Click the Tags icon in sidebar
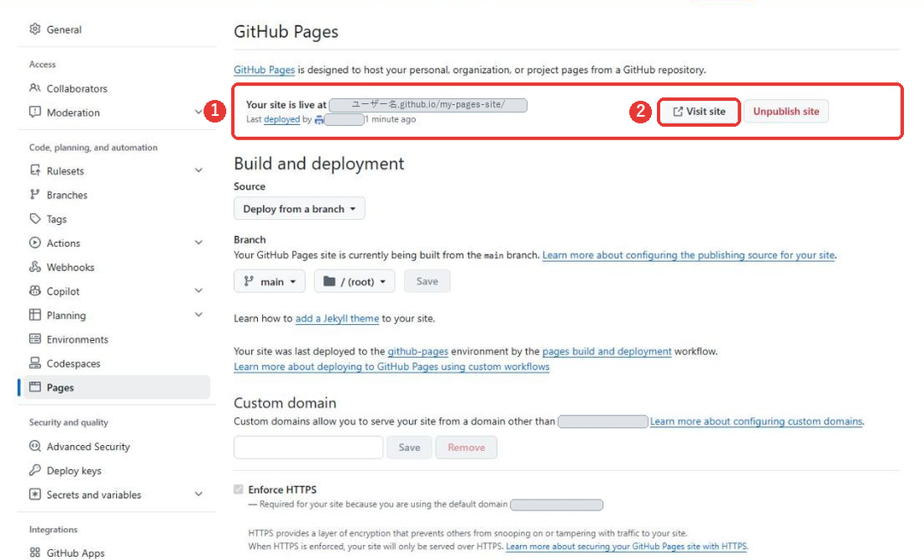 tap(34, 218)
